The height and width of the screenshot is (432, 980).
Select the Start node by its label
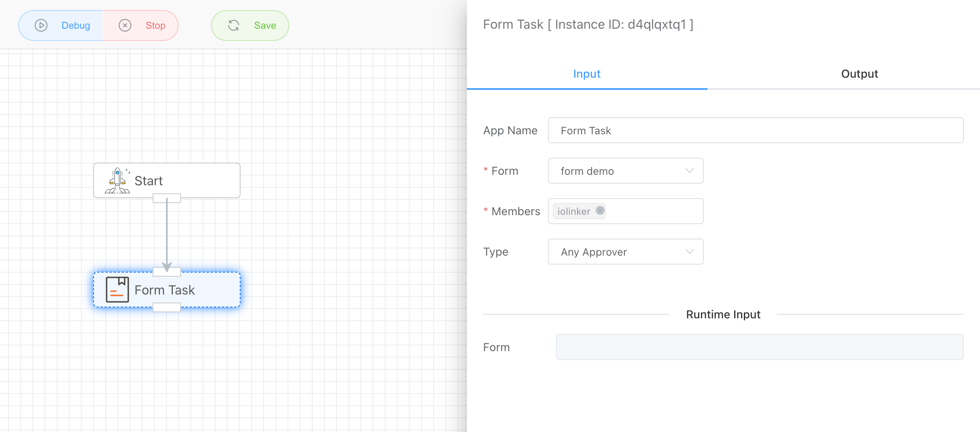pos(149,181)
